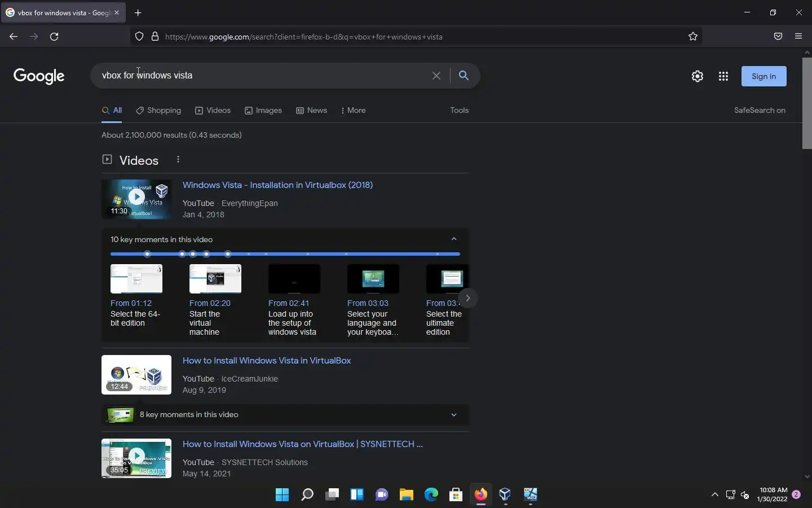The height and width of the screenshot is (508, 812).
Task: Open the More search filters menu
Action: pyautogui.click(x=354, y=111)
